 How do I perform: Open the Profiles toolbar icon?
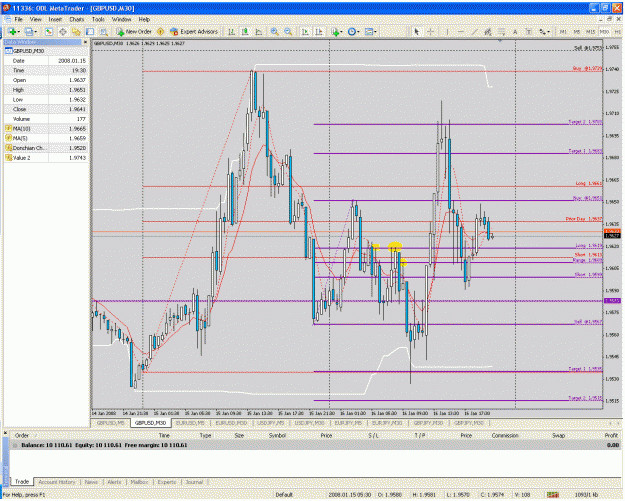[x=28, y=31]
